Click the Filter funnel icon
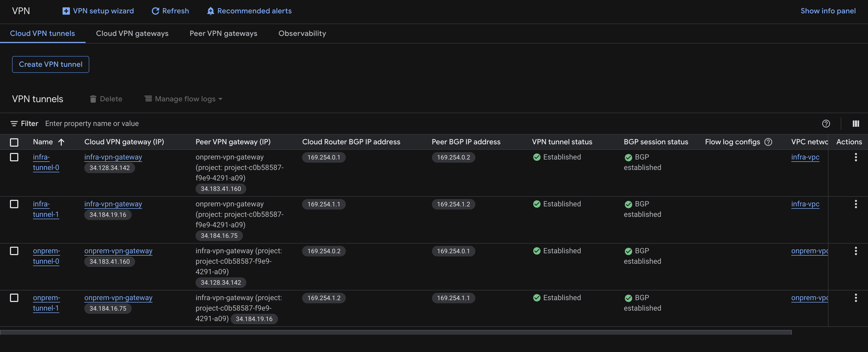Screen dimensions: 868x352 [14, 123]
